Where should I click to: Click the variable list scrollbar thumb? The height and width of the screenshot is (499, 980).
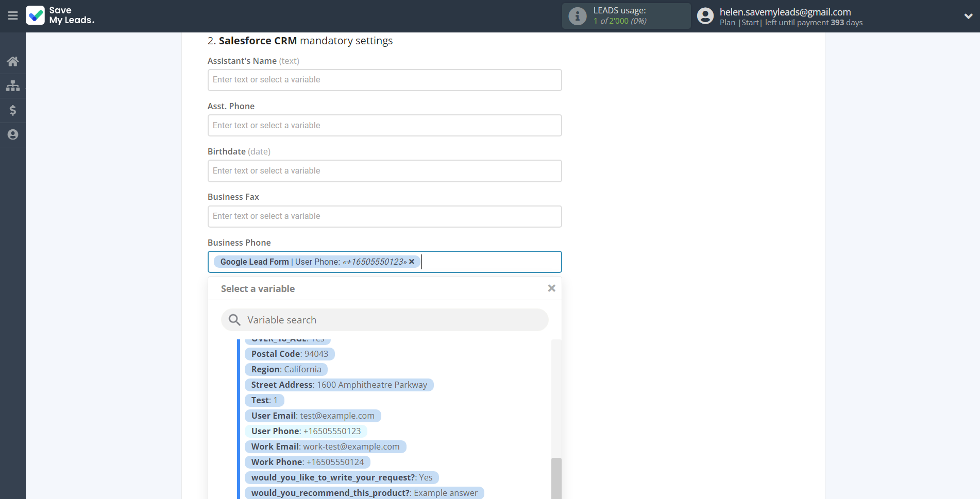(x=556, y=478)
